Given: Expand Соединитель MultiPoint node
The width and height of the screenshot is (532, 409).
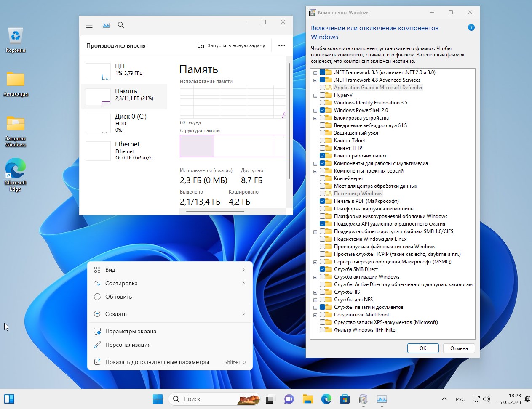Looking at the screenshot, I should pyautogui.click(x=315, y=315).
